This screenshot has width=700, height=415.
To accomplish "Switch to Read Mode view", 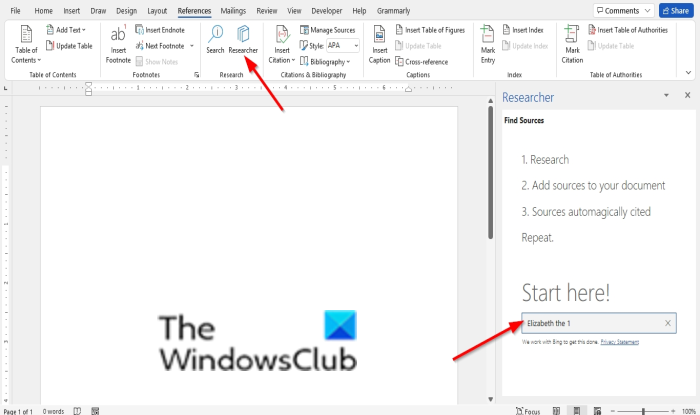I will point(556,411).
